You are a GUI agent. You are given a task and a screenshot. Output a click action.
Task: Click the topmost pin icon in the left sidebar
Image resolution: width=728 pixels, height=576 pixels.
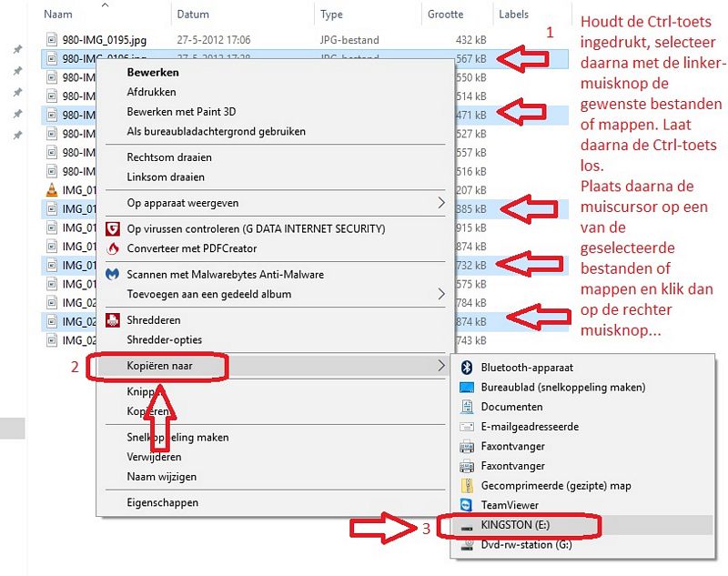[17, 49]
